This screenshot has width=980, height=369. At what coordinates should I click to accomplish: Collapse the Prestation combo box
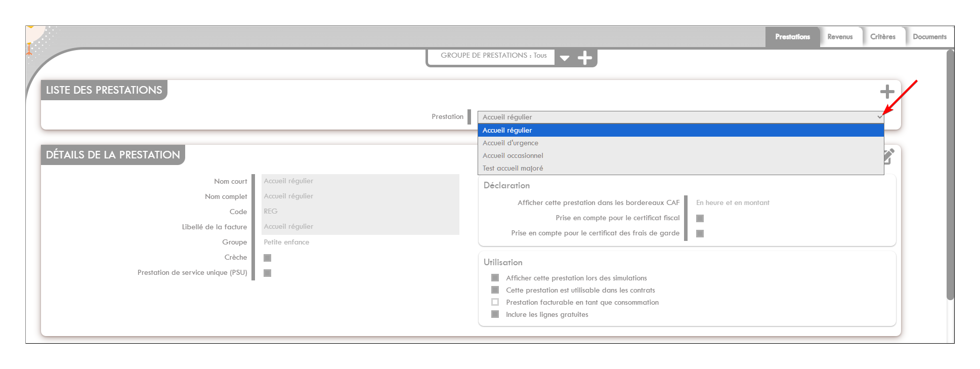880,117
